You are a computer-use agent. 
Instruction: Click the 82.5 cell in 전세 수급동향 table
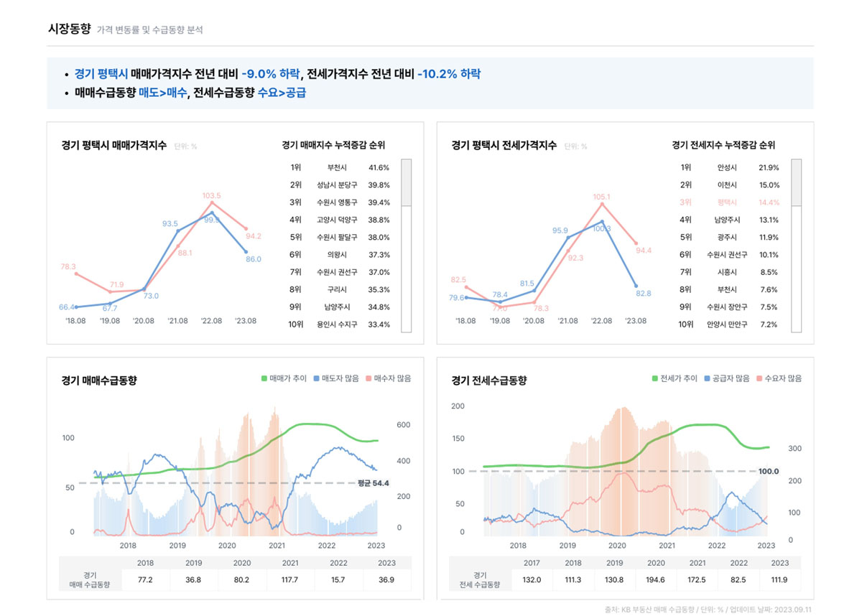tap(738, 579)
